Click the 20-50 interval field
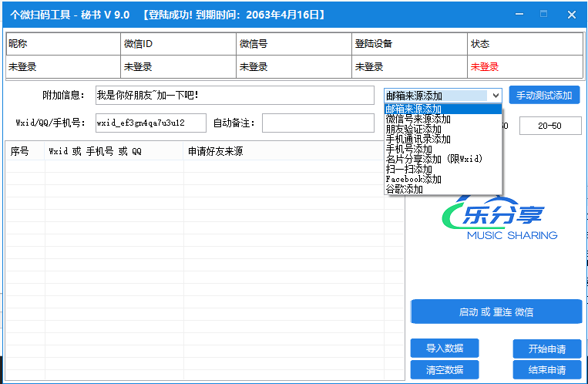Screen dimensions: 588x384 549,126
